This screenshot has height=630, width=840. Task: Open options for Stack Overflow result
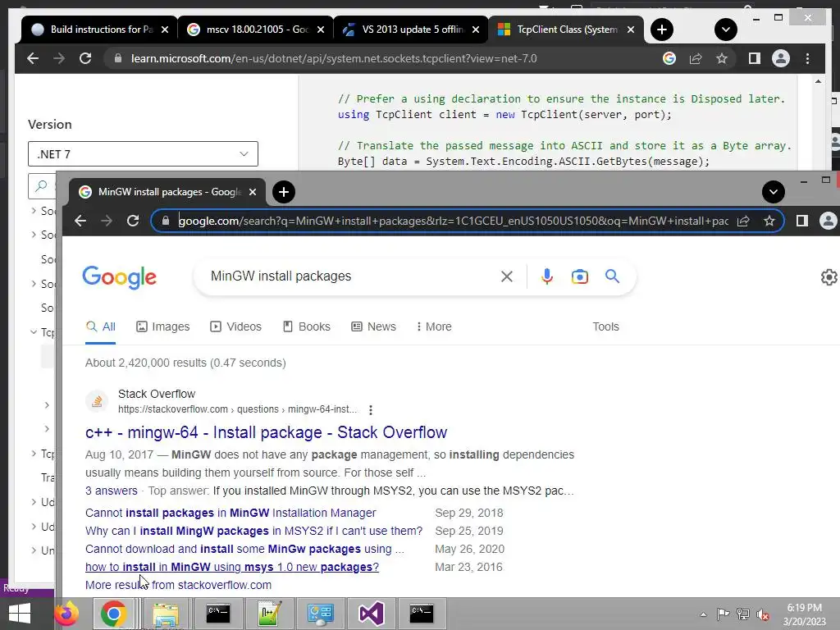point(371,410)
